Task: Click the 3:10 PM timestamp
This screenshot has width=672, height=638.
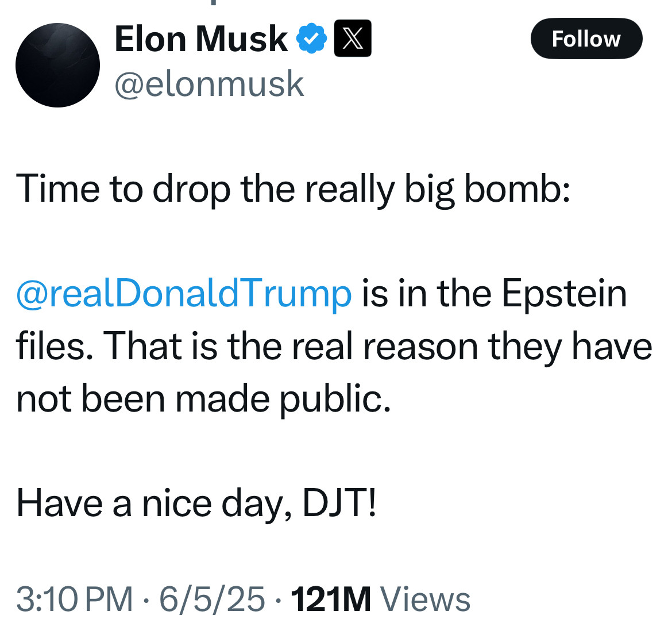Action: (75, 599)
